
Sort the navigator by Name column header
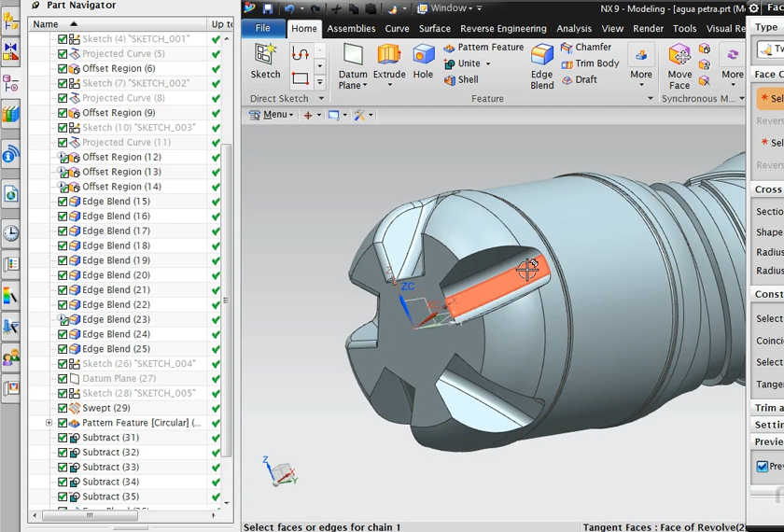coord(46,24)
